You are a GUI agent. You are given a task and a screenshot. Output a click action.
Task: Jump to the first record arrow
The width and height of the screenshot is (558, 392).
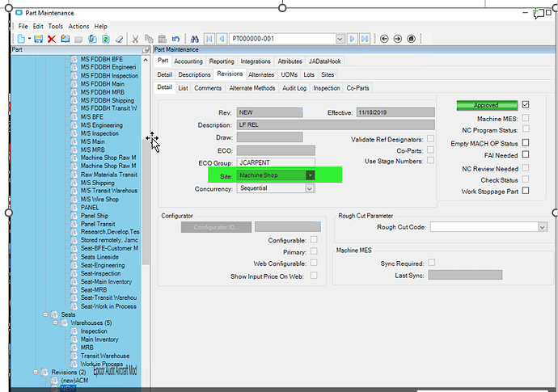coord(209,39)
